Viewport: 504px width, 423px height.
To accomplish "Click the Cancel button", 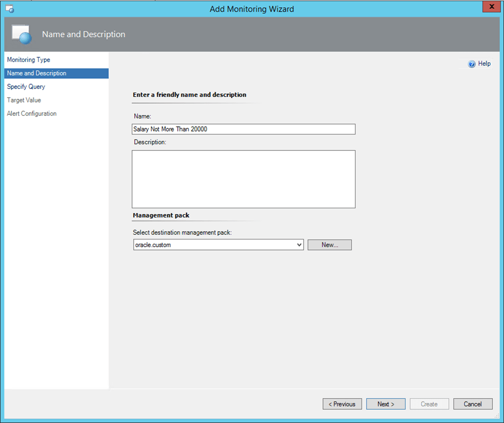I will pyautogui.click(x=473, y=404).
